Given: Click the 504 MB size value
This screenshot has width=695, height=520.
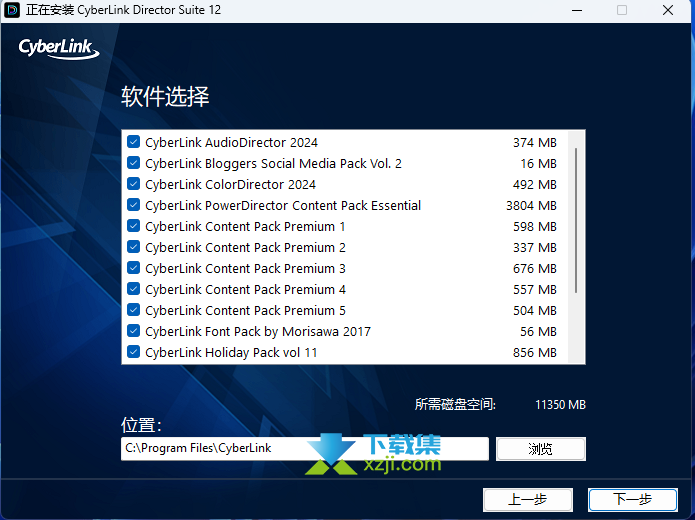Looking at the screenshot, I should coord(535,310).
